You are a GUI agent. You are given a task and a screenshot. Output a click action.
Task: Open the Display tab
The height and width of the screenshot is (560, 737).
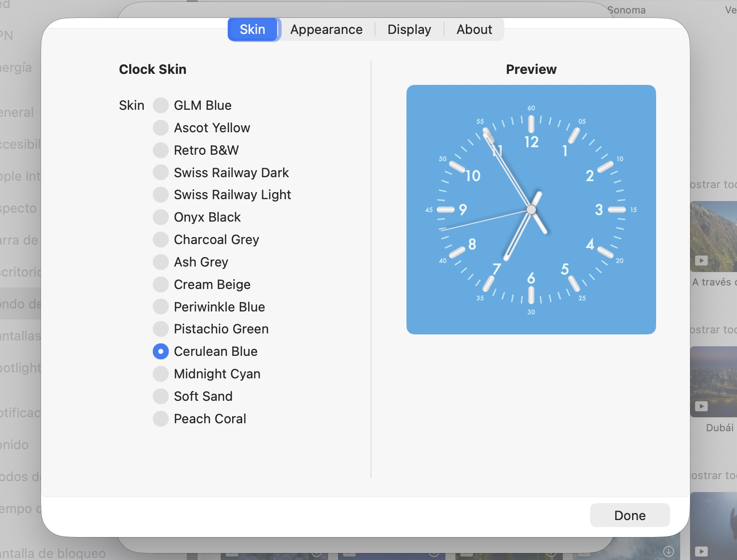point(409,29)
